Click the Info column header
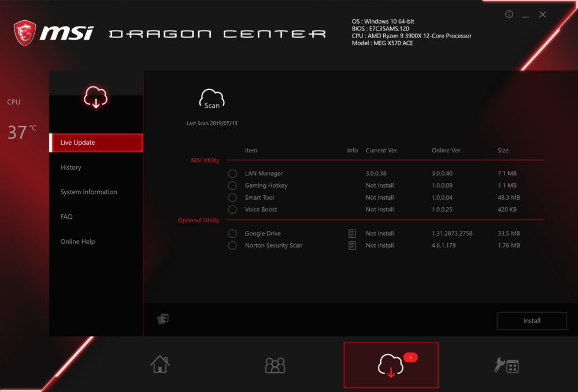Screen dimensions: 578x392 coord(352,150)
